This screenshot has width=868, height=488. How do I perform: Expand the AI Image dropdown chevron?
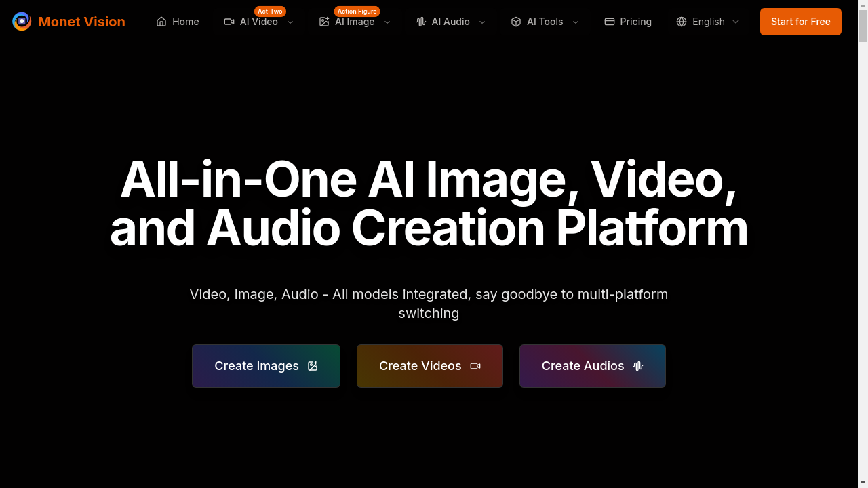click(x=387, y=22)
